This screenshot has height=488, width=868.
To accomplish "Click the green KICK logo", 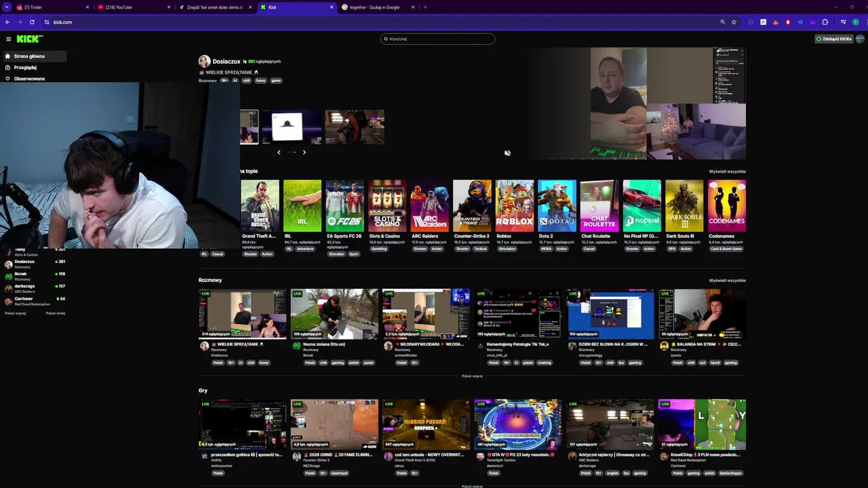I will [30, 39].
